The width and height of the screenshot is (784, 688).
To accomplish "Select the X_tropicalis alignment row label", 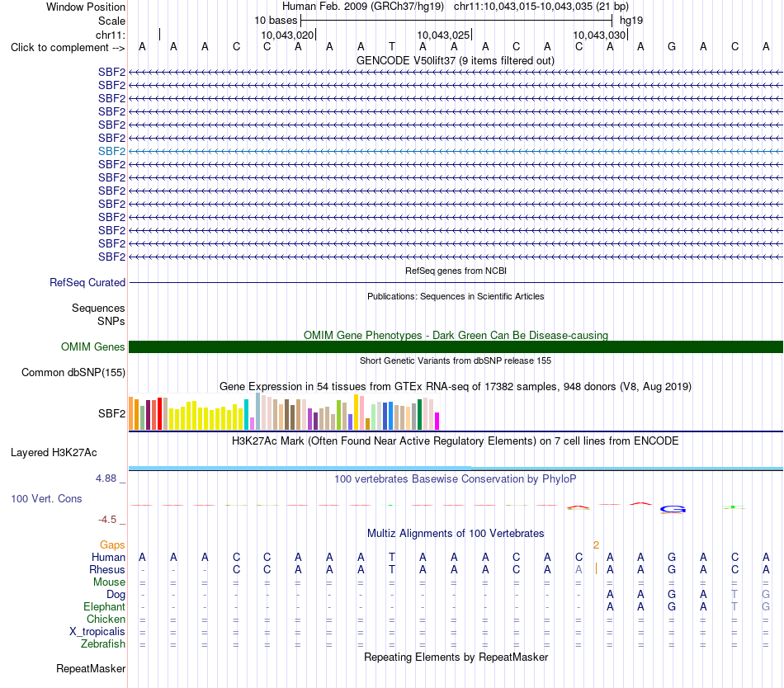I will (97, 632).
